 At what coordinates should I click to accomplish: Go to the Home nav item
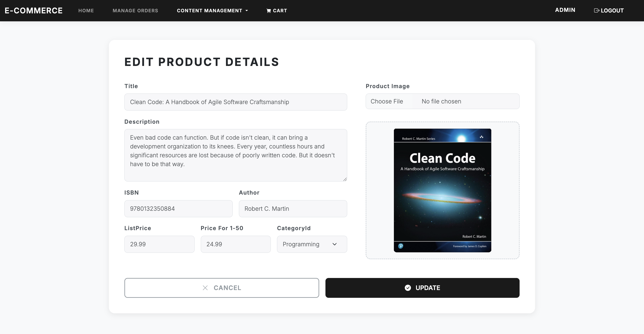(86, 11)
